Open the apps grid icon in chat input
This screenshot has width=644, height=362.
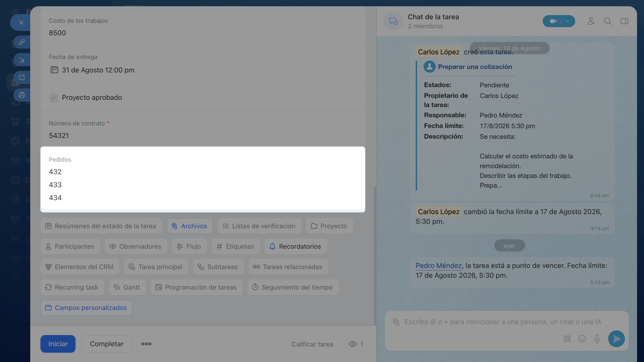pyautogui.click(x=567, y=339)
